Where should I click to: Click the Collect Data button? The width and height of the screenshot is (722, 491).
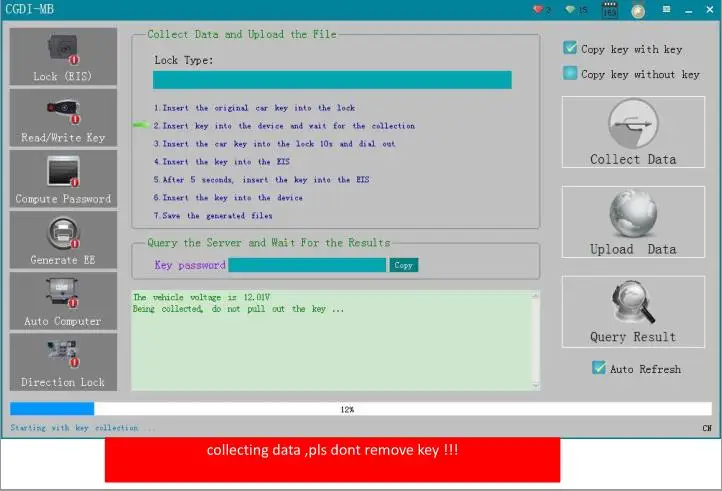(633, 132)
